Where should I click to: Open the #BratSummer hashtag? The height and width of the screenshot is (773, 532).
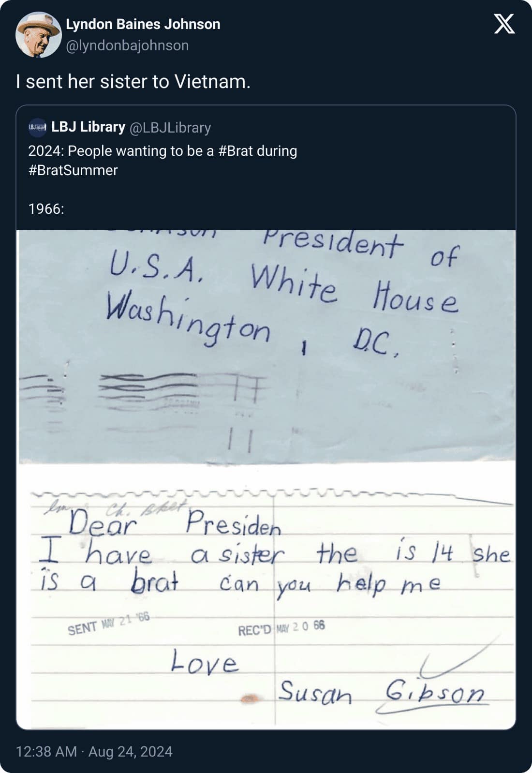(x=73, y=170)
